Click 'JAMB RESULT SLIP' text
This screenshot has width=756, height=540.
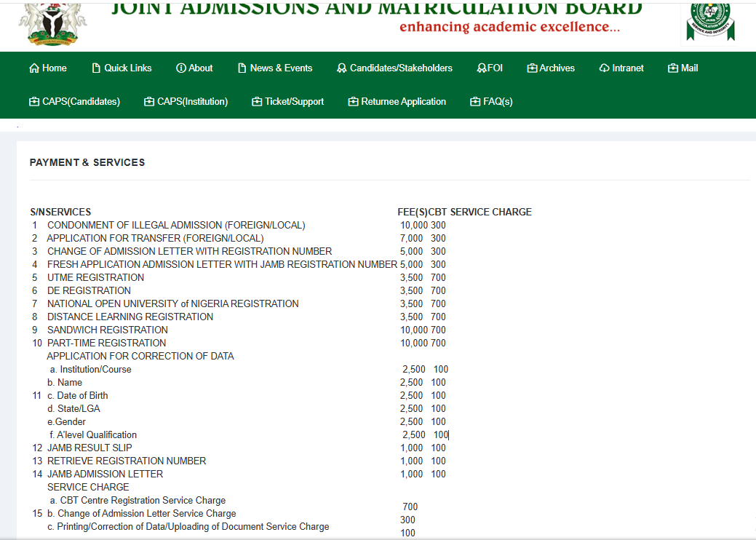(89, 448)
